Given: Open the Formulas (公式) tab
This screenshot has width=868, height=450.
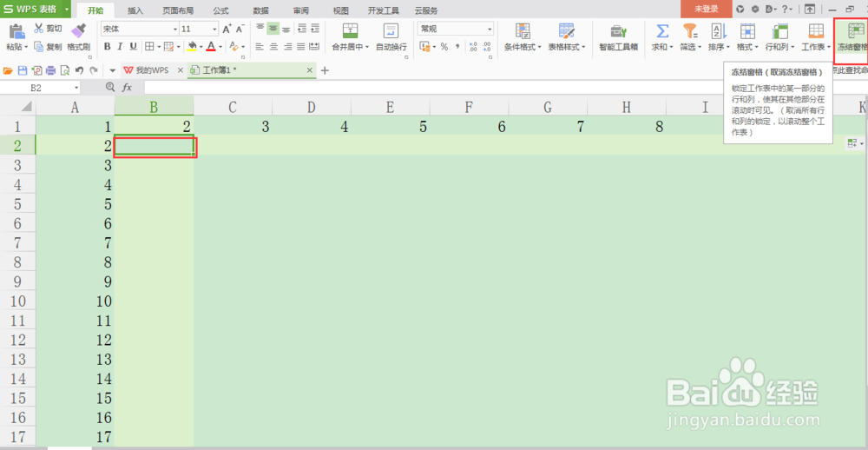Looking at the screenshot, I should (220, 10).
